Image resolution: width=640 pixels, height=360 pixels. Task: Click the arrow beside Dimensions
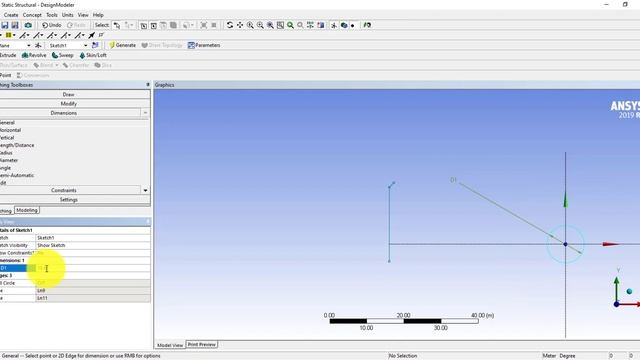(x=145, y=113)
